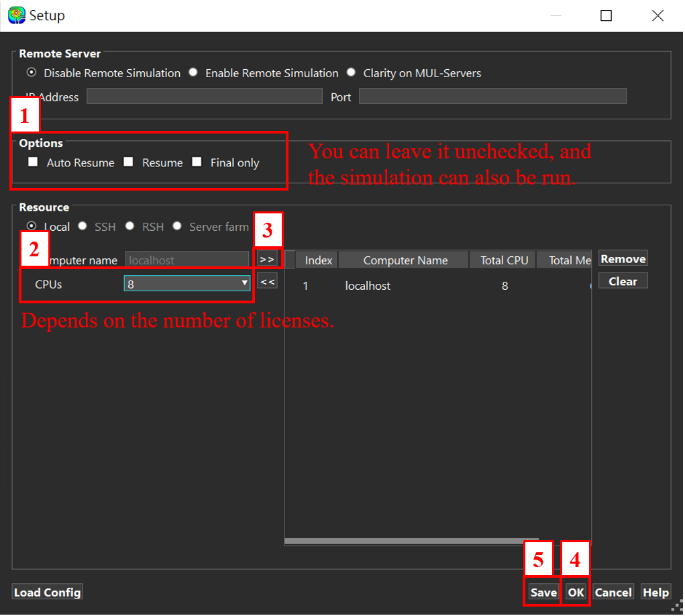The image size is (685, 616).
Task: Select the localhost row in the table
Action: click(438, 286)
